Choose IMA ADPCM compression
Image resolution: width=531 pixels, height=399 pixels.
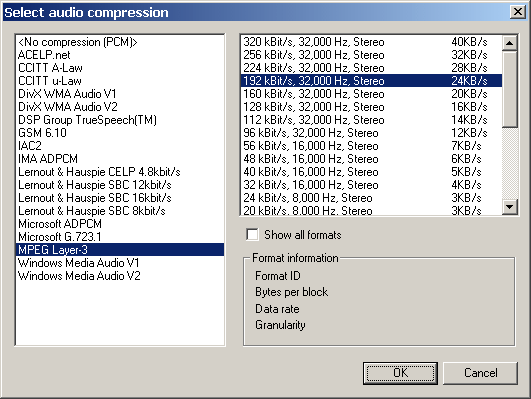120,159
